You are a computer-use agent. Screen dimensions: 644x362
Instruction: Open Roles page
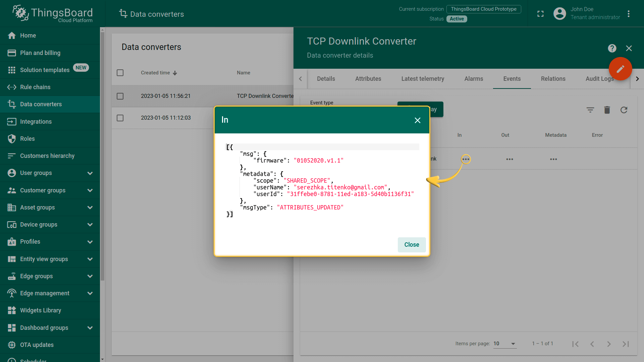[50, 138]
